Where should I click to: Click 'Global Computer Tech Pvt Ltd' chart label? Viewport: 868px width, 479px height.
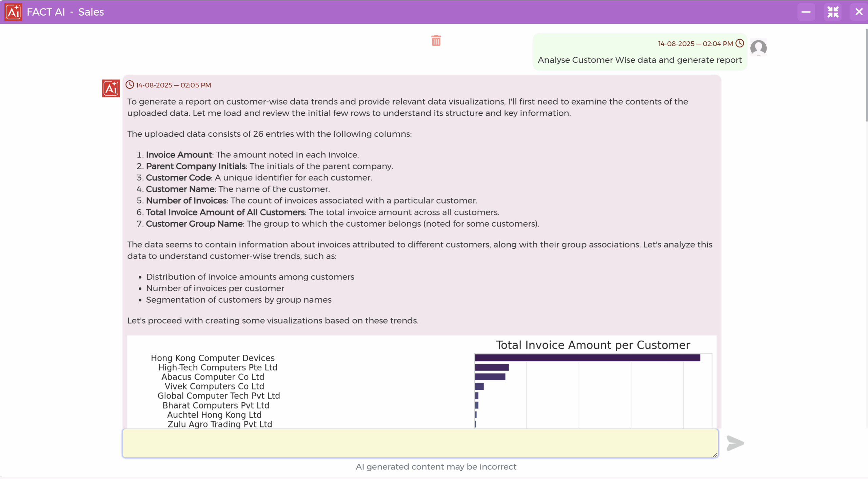(x=219, y=396)
